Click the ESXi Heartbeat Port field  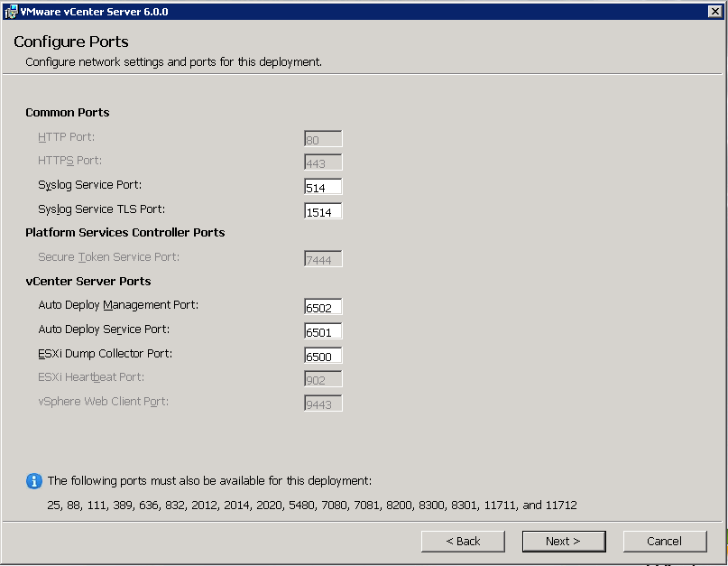(323, 380)
